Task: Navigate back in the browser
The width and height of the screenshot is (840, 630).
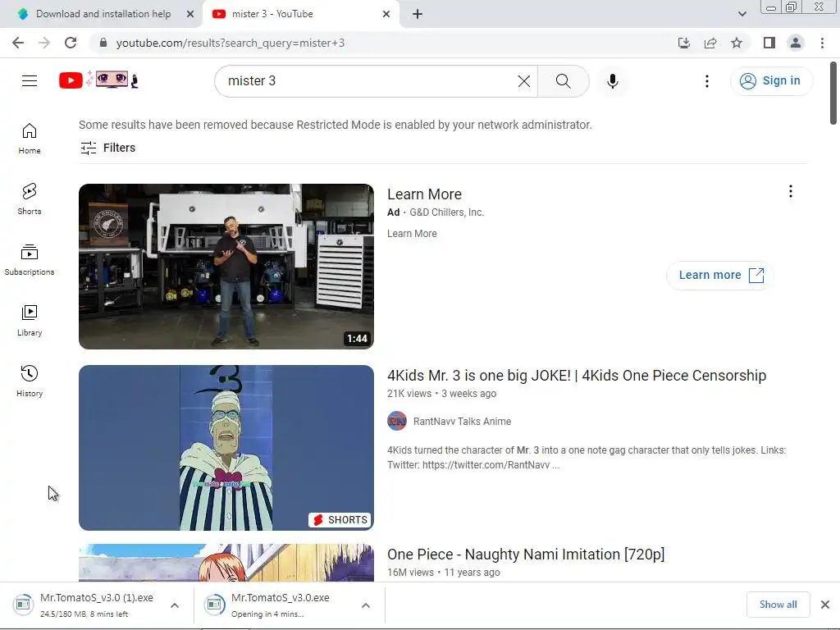Action: (18, 43)
